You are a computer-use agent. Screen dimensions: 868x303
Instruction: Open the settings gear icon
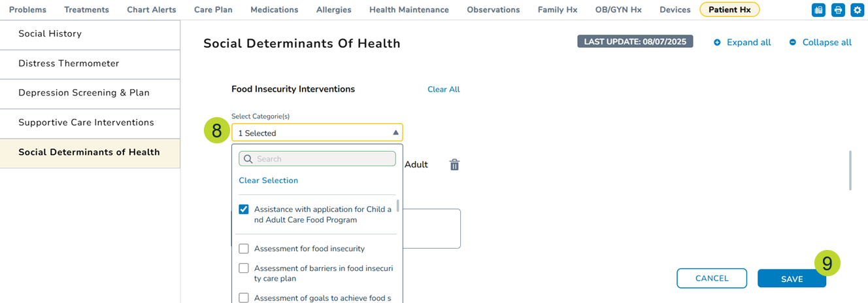tap(858, 10)
